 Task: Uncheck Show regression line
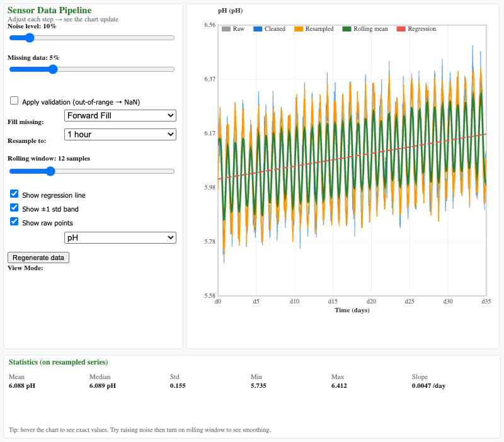pos(14,194)
